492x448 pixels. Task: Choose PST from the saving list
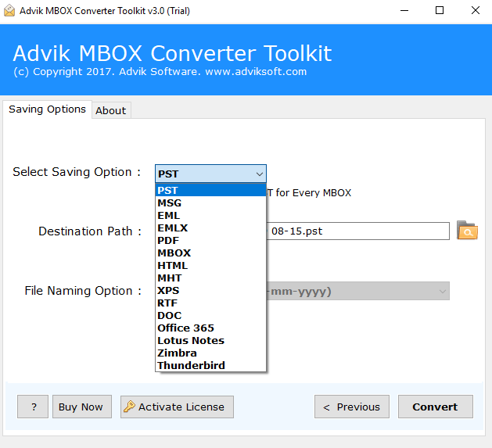click(x=210, y=190)
